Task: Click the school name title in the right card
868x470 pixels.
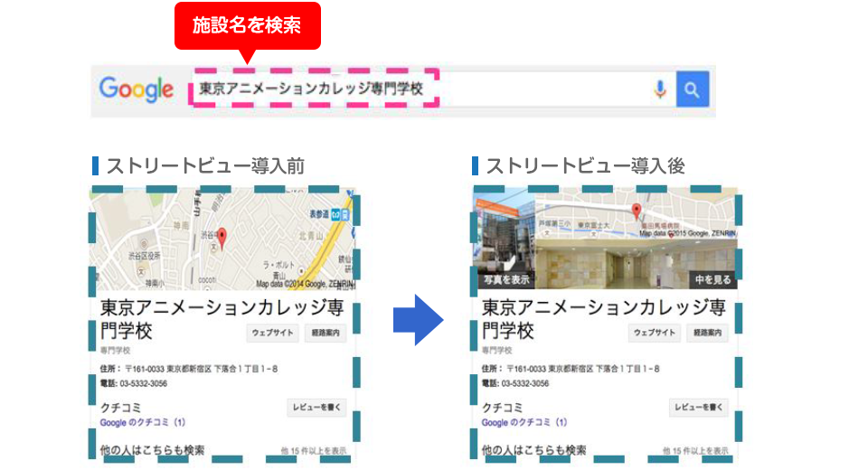Action: click(x=603, y=319)
